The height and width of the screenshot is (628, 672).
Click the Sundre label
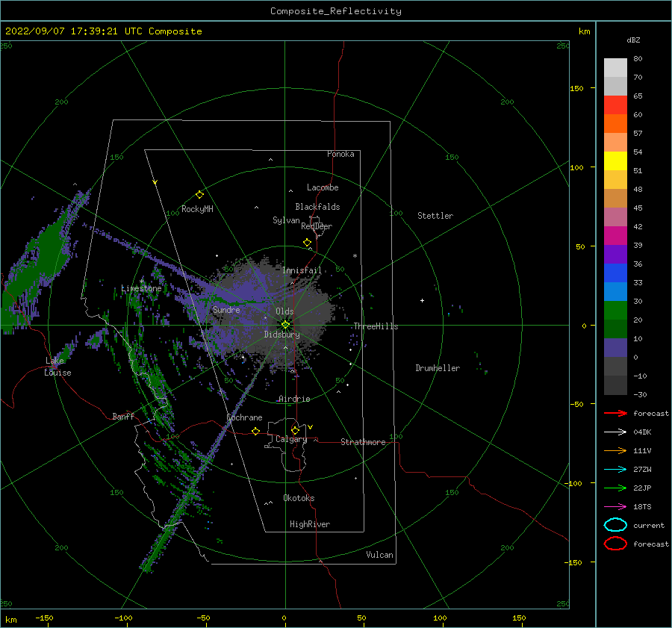(226, 310)
